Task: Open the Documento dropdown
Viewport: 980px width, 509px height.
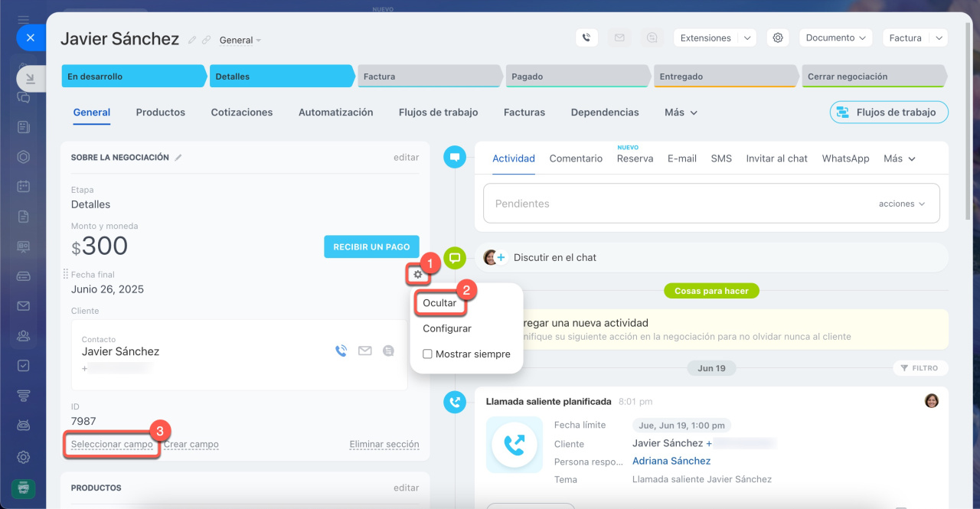Action: [835, 38]
